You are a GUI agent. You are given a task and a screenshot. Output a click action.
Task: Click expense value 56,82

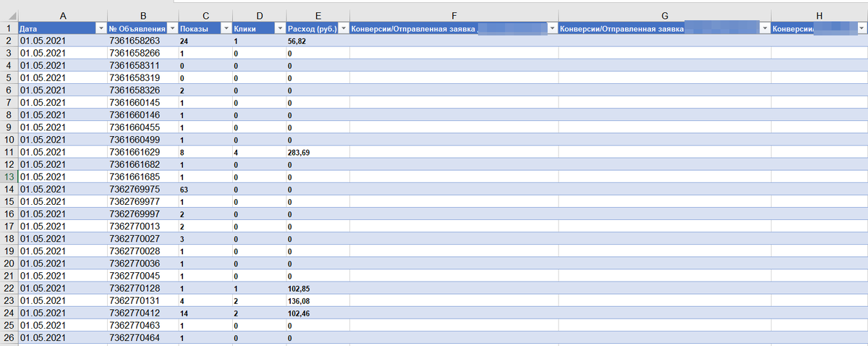(x=297, y=42)
